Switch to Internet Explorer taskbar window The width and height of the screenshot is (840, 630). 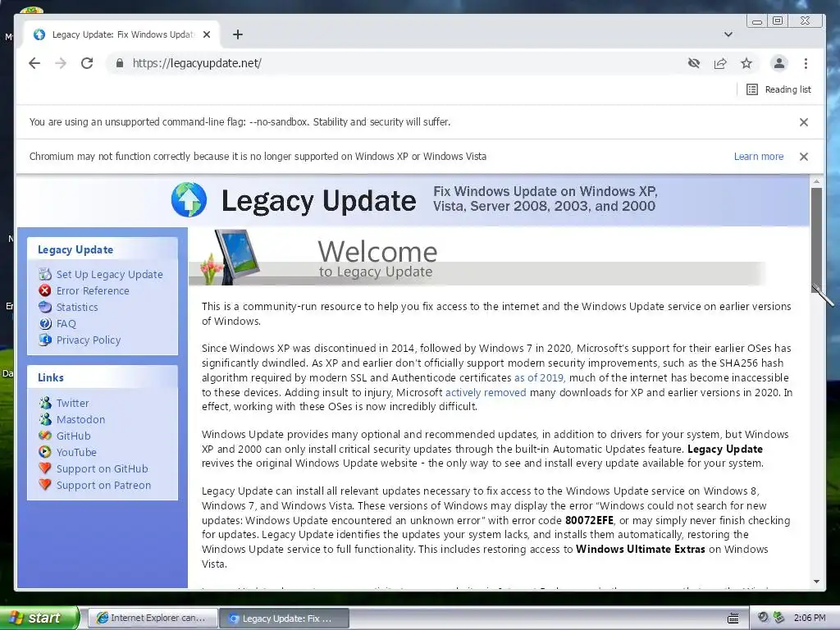click(152, 619)
